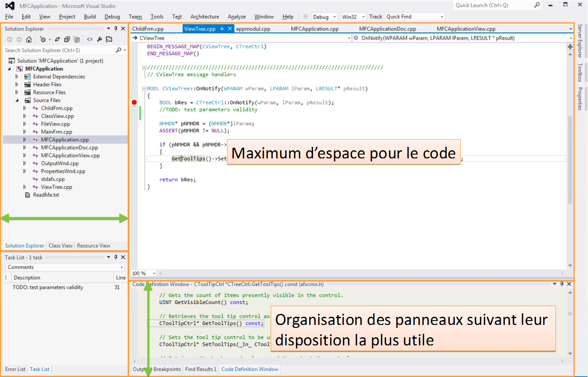Expand the Header Files folder
The height and width of the screenshot is (377, 588).
tap(17, 85)
